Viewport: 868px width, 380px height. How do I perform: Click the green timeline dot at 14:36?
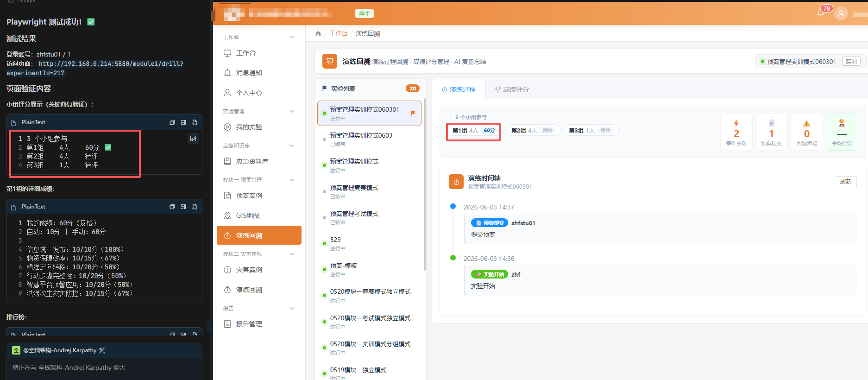click(453, 258)
